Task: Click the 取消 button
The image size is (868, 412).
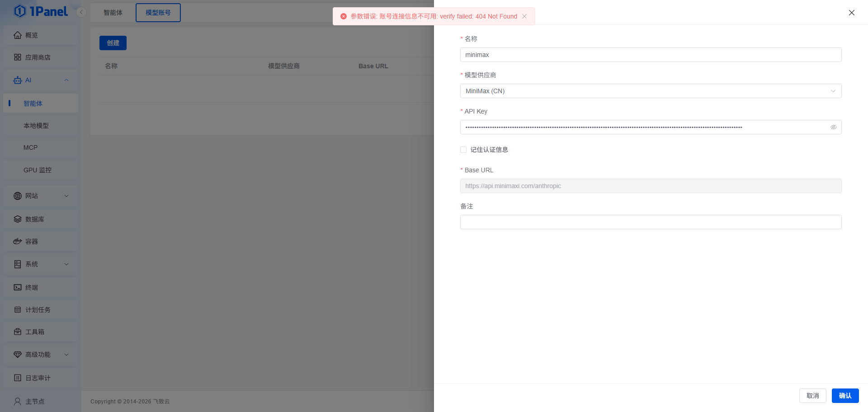Action: pyautogui.click(x=812, y=396)
